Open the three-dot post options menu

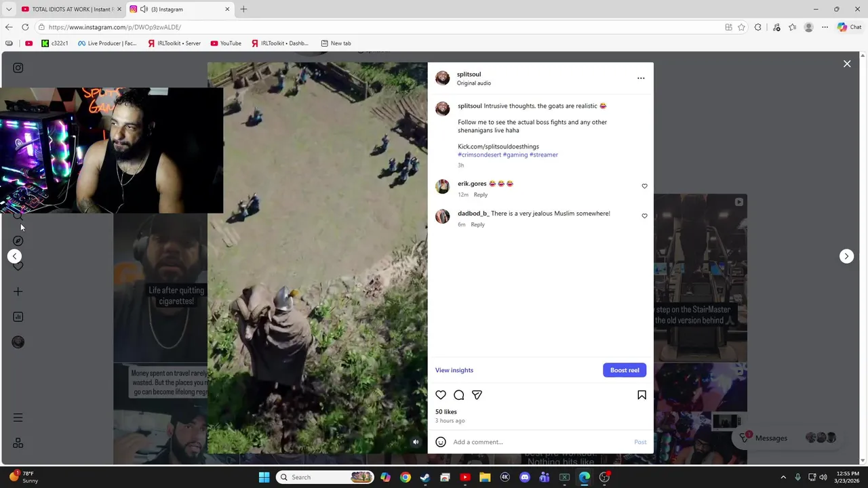[x=641, y=79]
